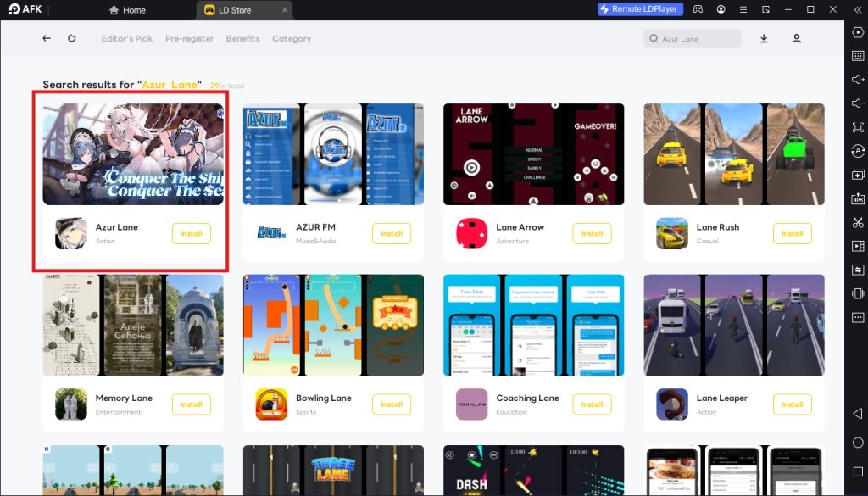Click the install APK sidebar icon
The image size is (868, 496).
858,199
